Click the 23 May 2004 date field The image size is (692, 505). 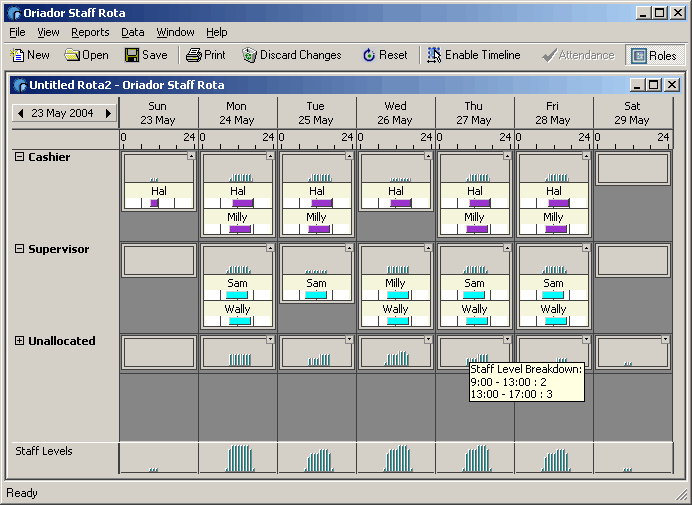[x=62, y=113]
